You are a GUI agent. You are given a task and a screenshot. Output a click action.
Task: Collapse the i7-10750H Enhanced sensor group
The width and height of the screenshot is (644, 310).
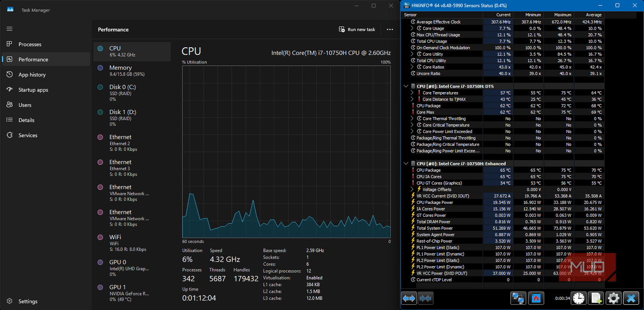(406, 164)
